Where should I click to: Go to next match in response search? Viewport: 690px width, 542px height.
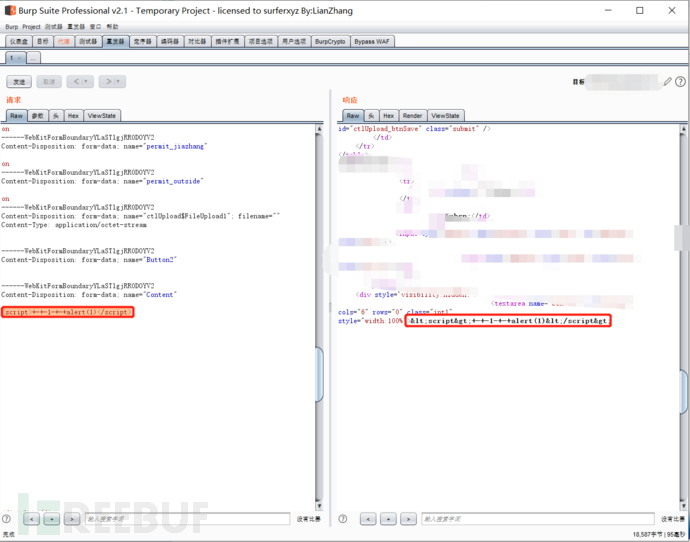point(408,519)
